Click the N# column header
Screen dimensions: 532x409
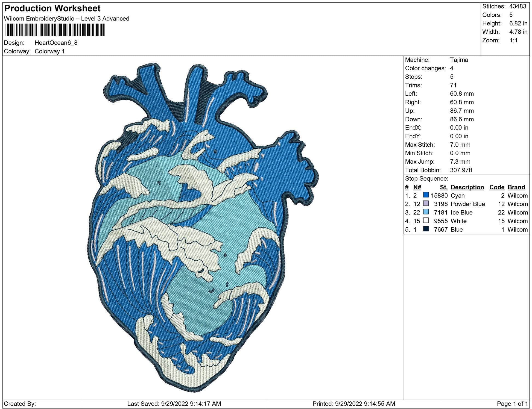(x=417, y=187)
